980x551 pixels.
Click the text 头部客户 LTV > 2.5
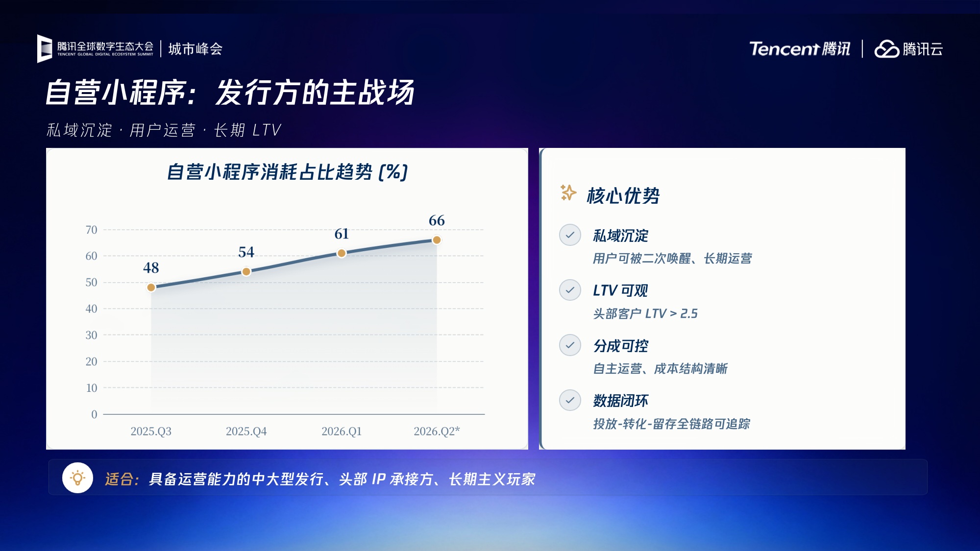645,313
